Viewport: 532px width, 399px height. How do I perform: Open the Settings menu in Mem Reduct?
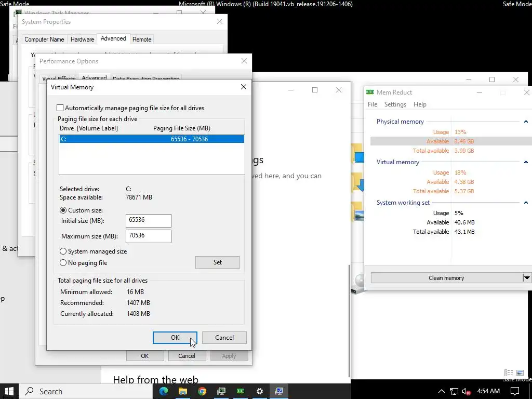395,104
